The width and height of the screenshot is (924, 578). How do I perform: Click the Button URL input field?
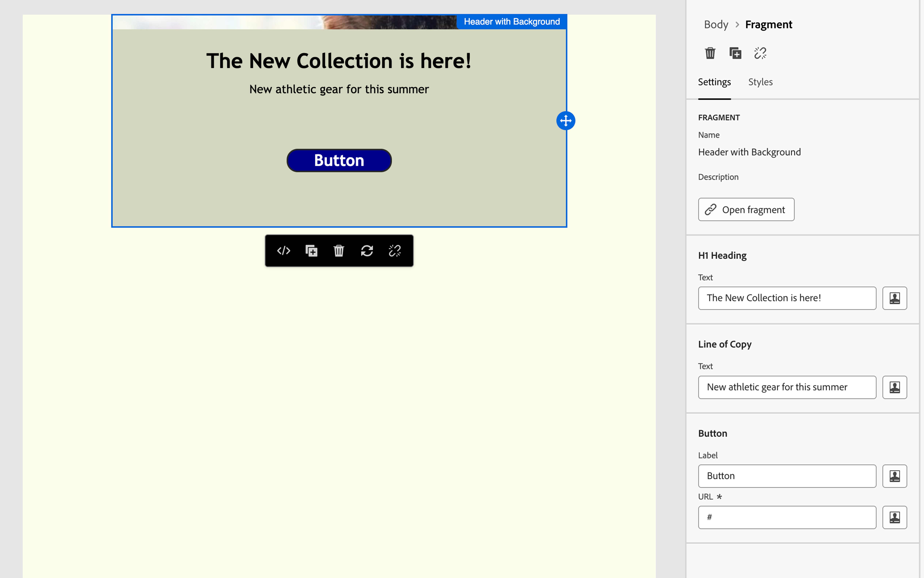point(787,517)
